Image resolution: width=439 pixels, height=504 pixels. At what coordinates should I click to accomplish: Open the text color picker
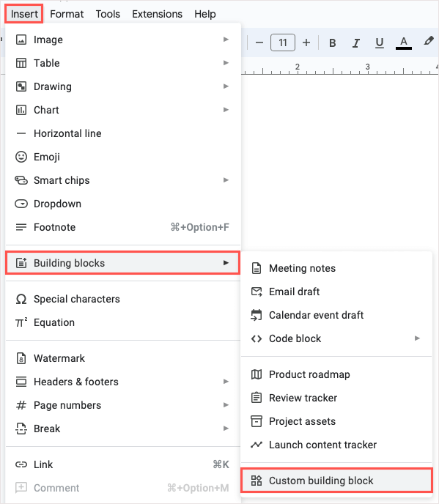(404, 42)
